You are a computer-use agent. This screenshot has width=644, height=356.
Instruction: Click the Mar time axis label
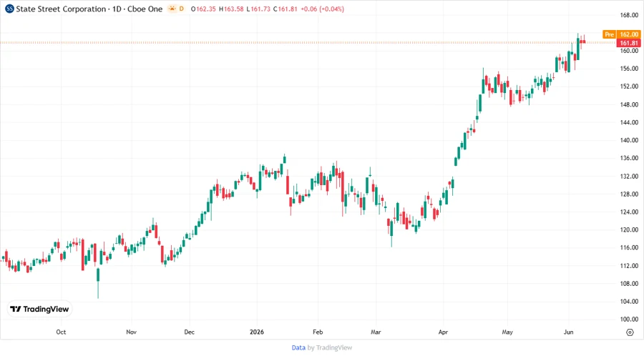pyautogui.click(x=376, y=332)
